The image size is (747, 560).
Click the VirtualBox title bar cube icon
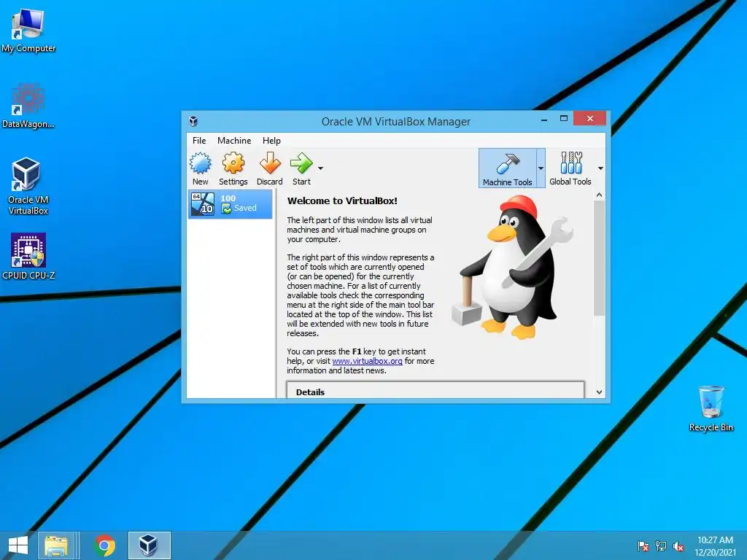[x=193, y=121]
